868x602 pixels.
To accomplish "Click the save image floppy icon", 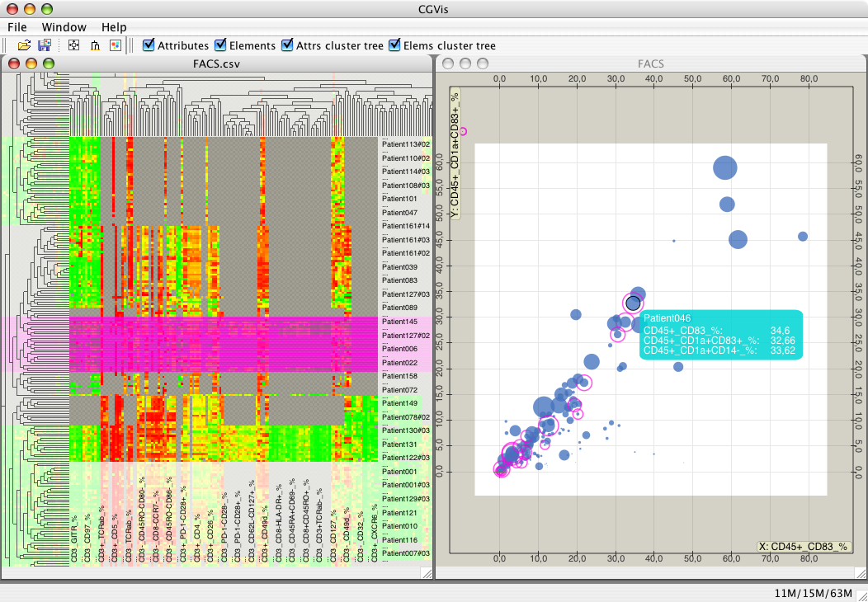I will click(x=45, y=45).
